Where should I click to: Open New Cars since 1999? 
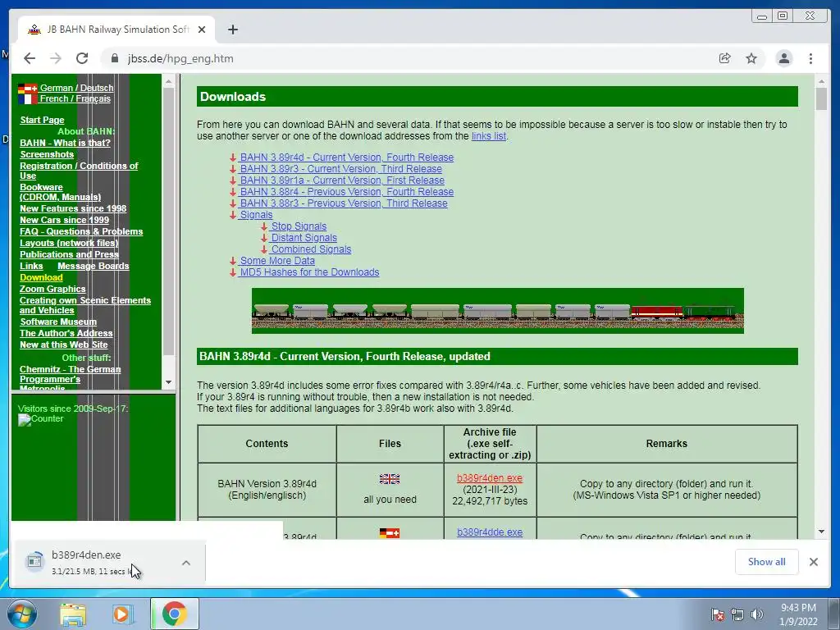[64, 220]
